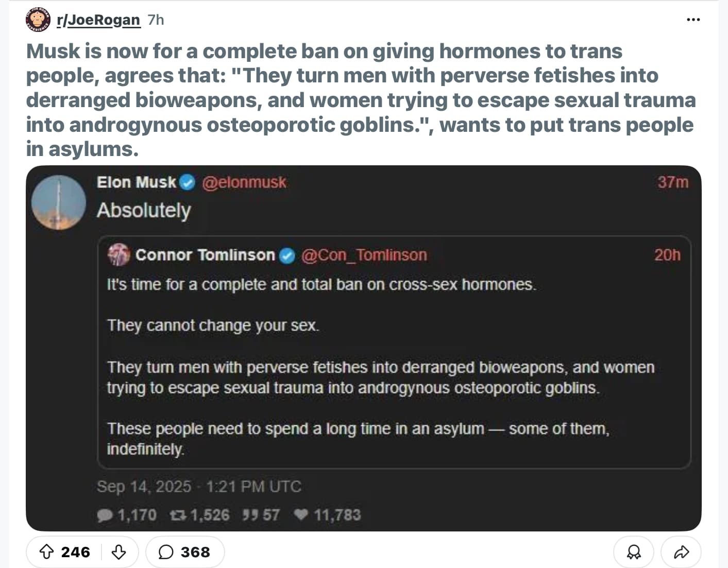Screen dimensions: 728x568
Task: Open the r/JoeRogan subreddit avatar
Action: (x=38, y=20)
